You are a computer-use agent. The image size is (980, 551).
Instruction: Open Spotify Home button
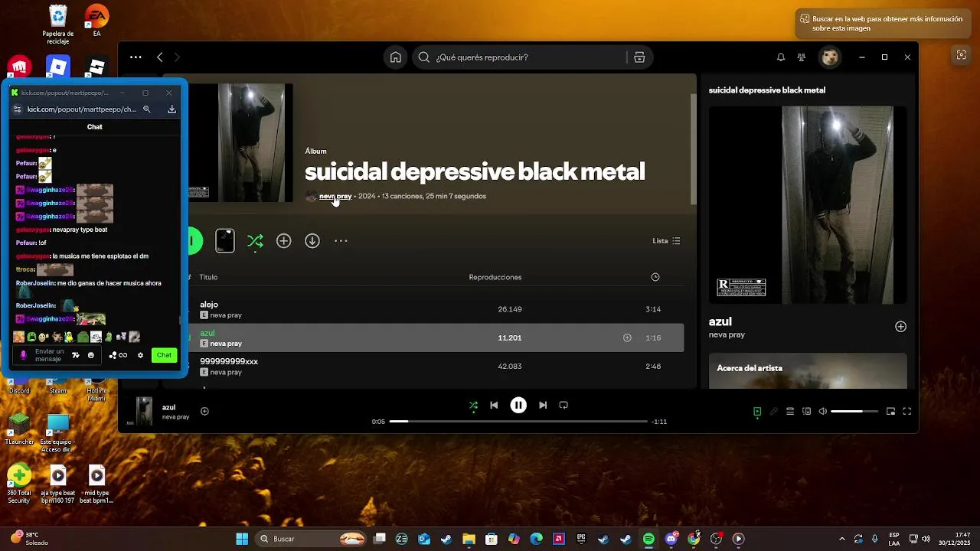click(x=395, y=57)
